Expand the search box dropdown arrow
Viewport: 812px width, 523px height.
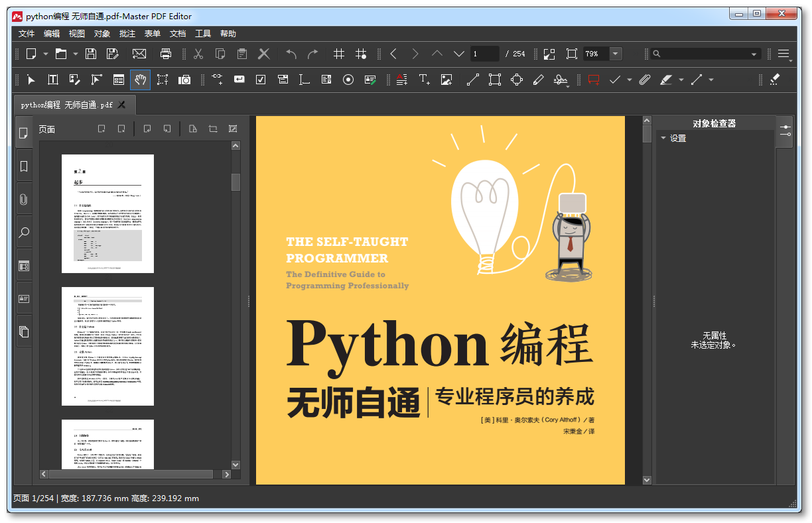pyautogui.click(x=754, y=54)
